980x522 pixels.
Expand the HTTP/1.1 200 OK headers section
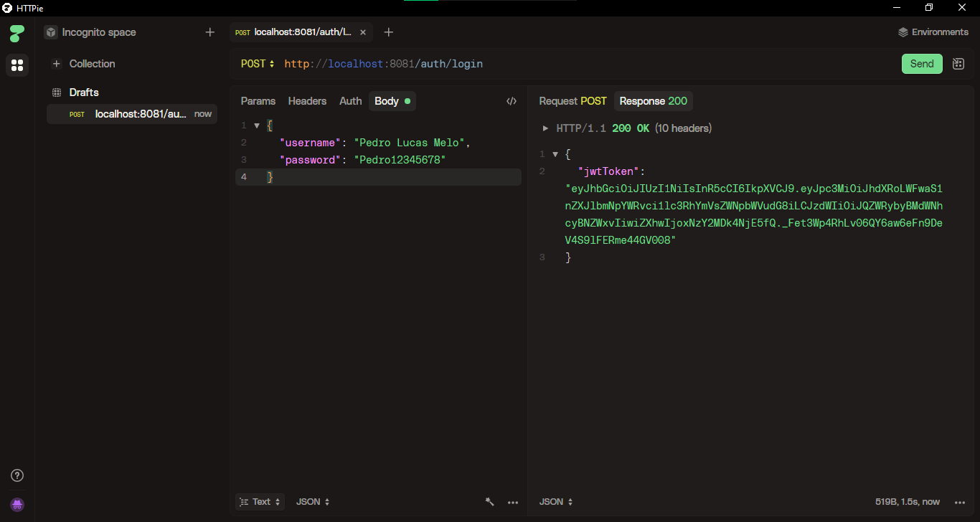point(545,128)
